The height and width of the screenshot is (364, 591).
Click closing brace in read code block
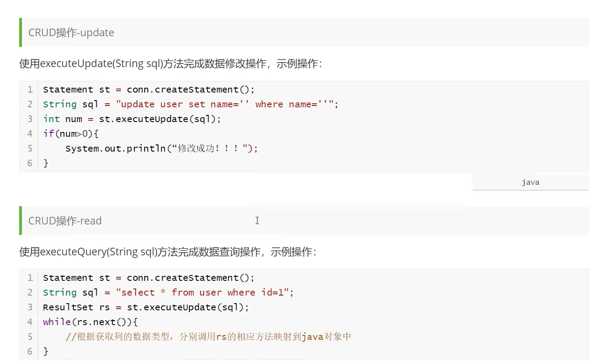[46, 351]
